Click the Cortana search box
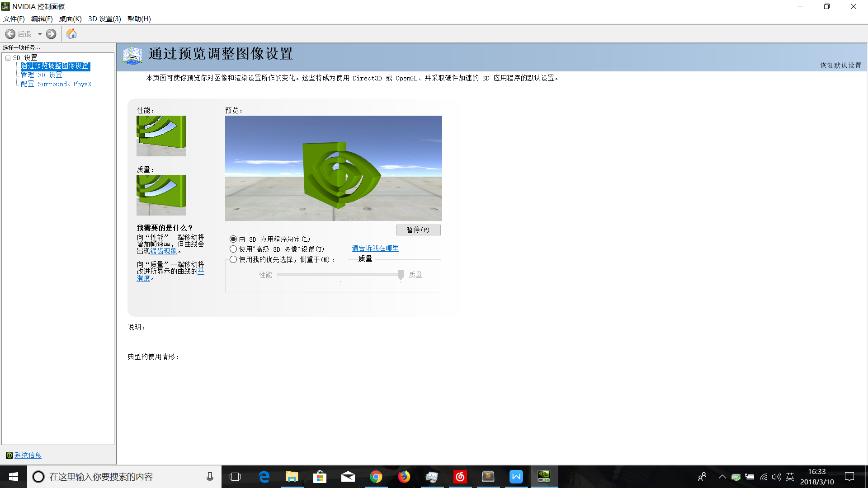 click(x=124, y=477)
